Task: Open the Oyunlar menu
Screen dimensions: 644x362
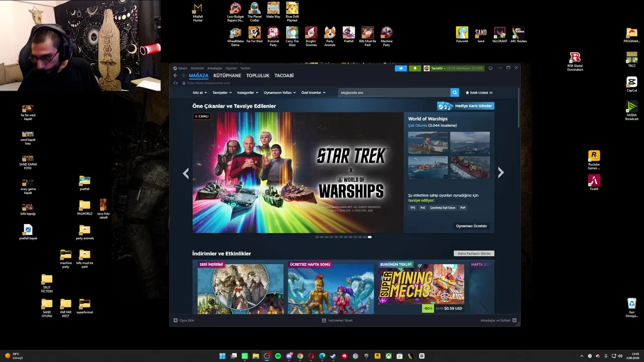Action: coord(231,68)
